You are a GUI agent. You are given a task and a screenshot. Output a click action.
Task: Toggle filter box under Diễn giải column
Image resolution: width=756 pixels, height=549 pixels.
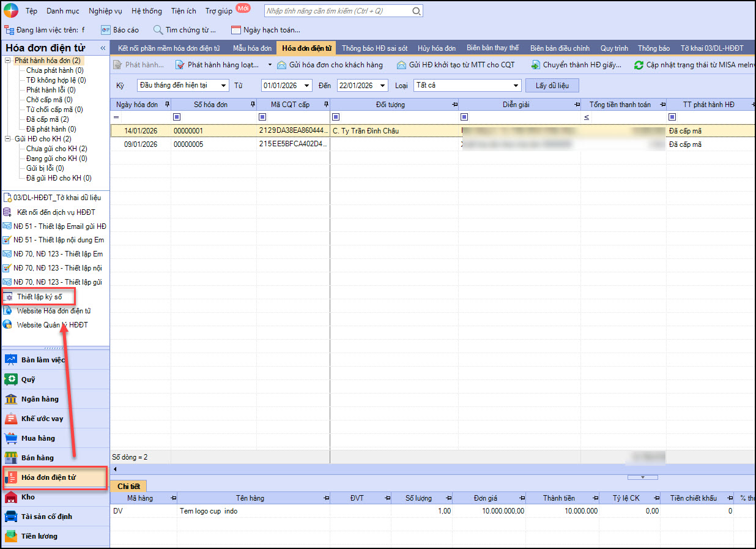click(464, 117)
